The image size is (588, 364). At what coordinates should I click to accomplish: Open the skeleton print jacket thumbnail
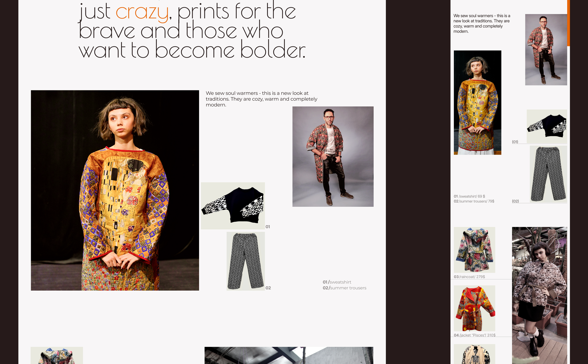click(474, 354)
